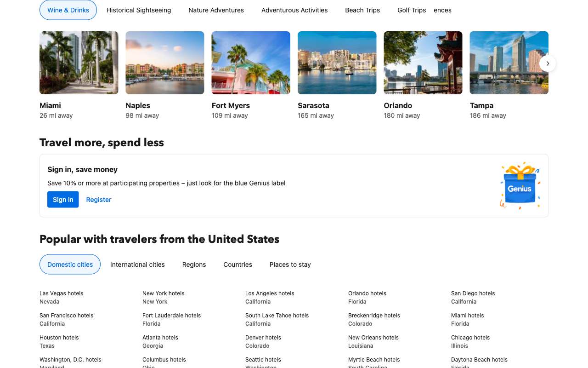Open Myrtle Beach hotels link
The height and width of the screenshot is (368, 588).
pos(374,360)
